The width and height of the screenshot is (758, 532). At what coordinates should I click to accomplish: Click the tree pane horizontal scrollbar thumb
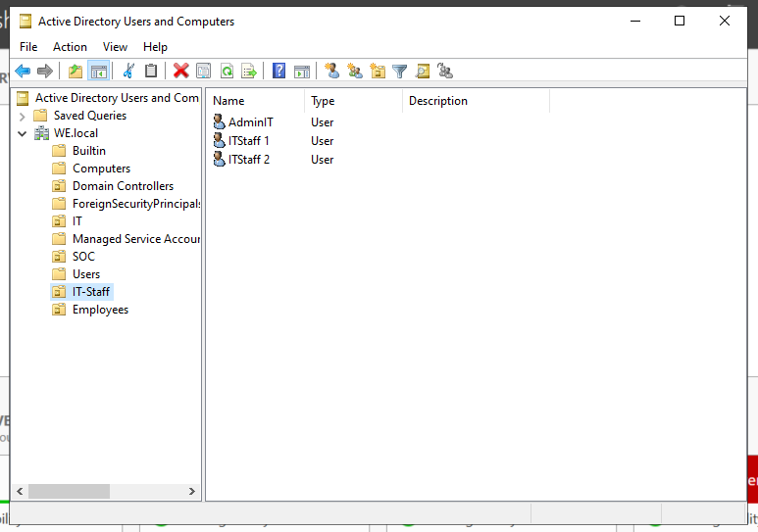pyautogui.click(x=69, y=492)
